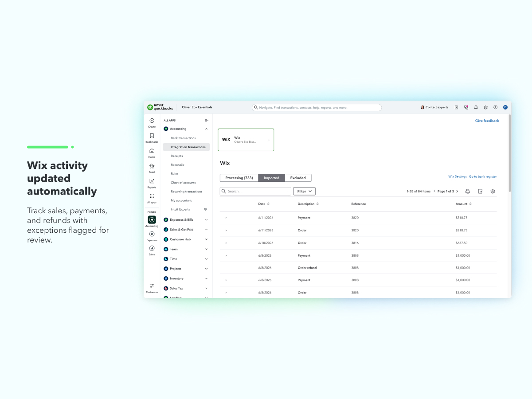Click the clipboard tasks icon in header
This screenshot has height=399, width=532.
(x=457, y=107)
